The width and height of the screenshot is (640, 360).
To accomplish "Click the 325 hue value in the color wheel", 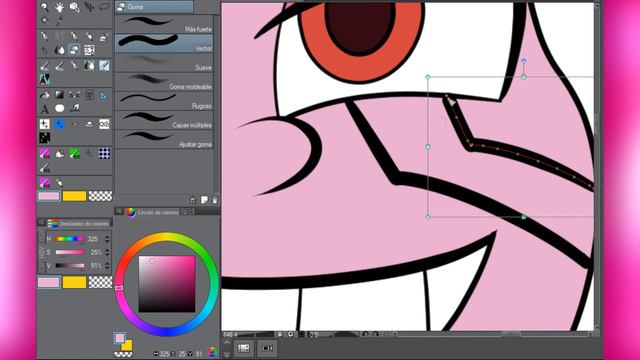I will pos(164,354).
